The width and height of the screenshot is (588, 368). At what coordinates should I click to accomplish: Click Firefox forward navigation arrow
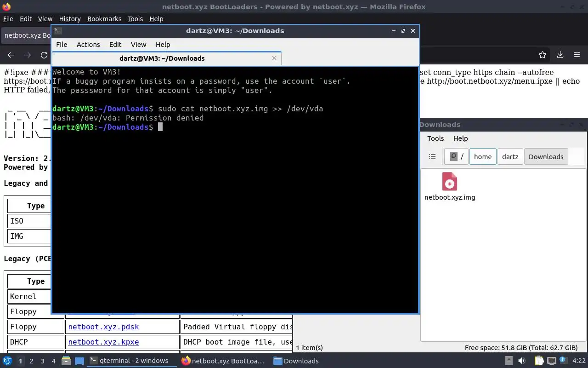tap(28, 55)
